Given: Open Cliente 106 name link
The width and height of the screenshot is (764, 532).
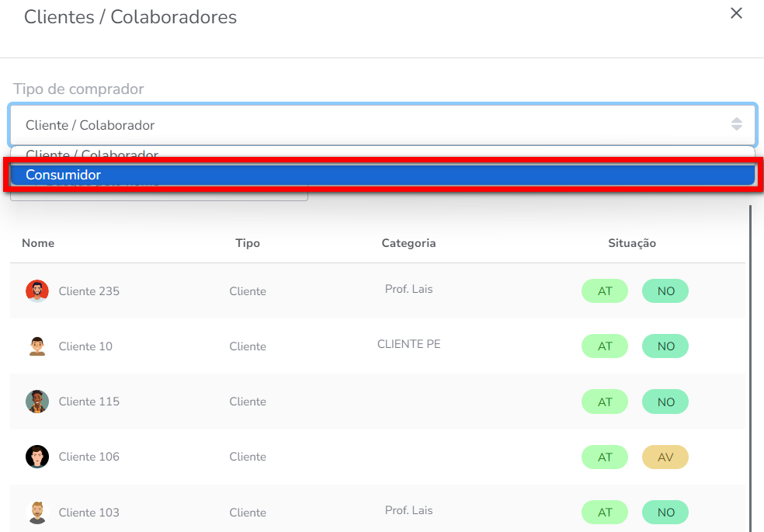Looking at the screenshot, I should tap(89, 457).
